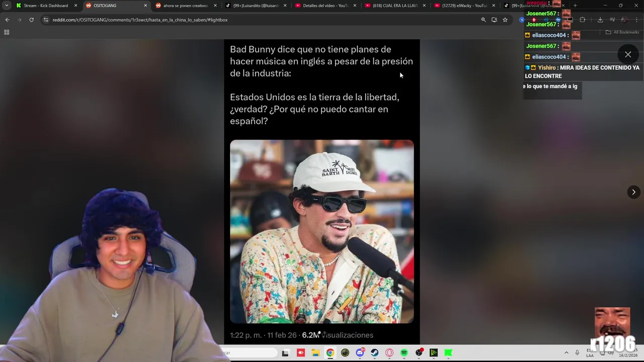
Task: Open Discord from the taskbar
Action: (x=360, y=353)
